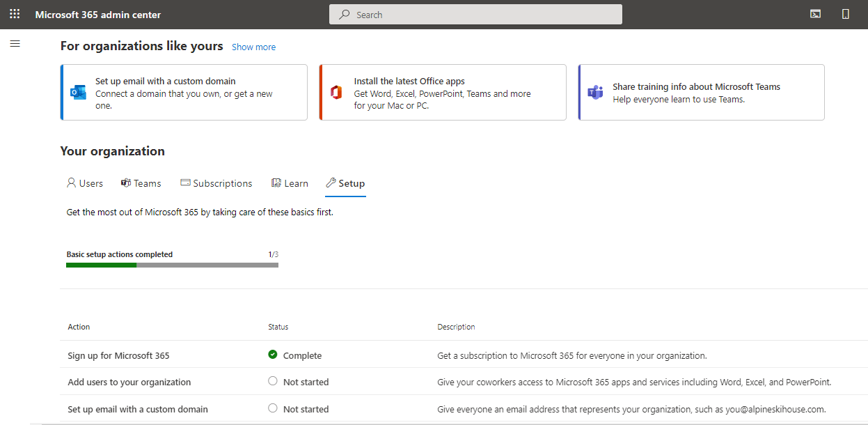The height and width of the screenshot is (425, 868).
Task: Click the Action column header
Action: pyautogui.click(x=79, y=327)
